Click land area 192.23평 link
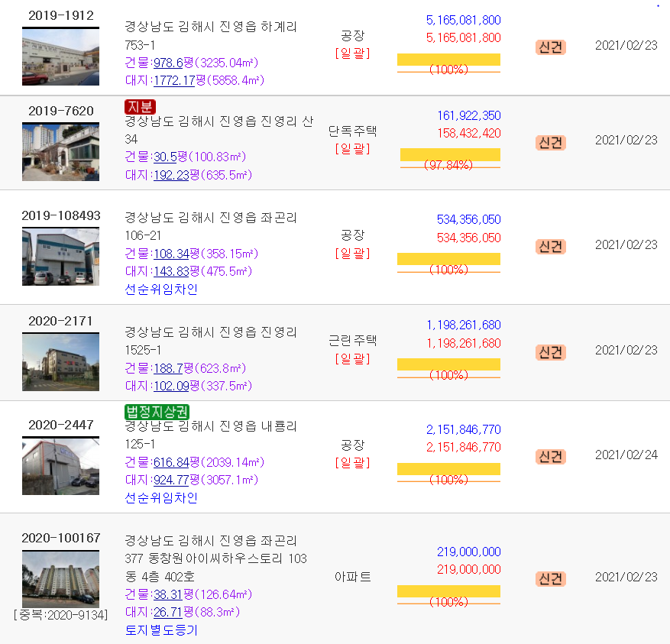670x644 pixels. [170, 175]
